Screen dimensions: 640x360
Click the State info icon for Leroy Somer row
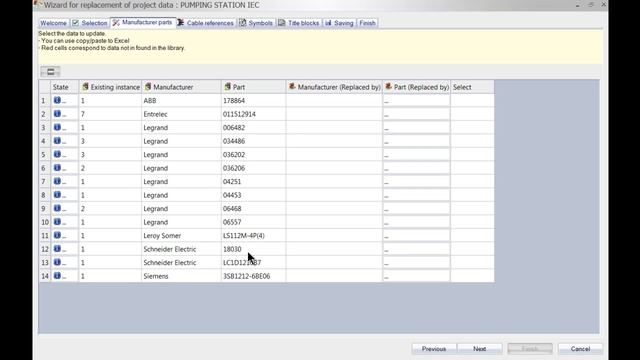57,235
